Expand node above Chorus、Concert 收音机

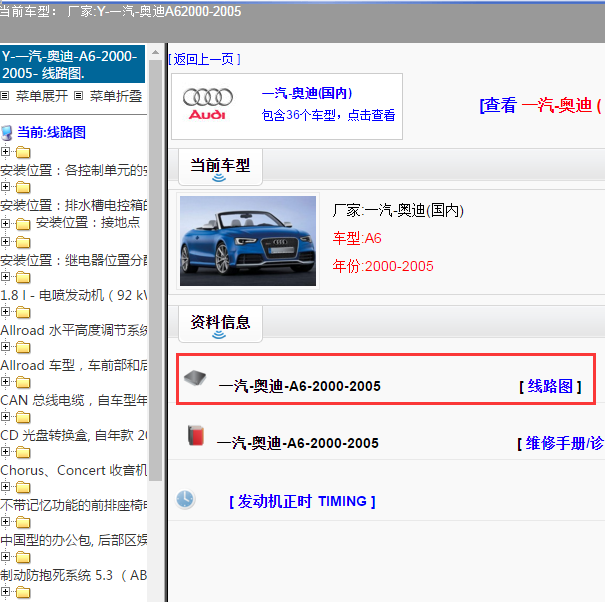click(x=5, y=452)
